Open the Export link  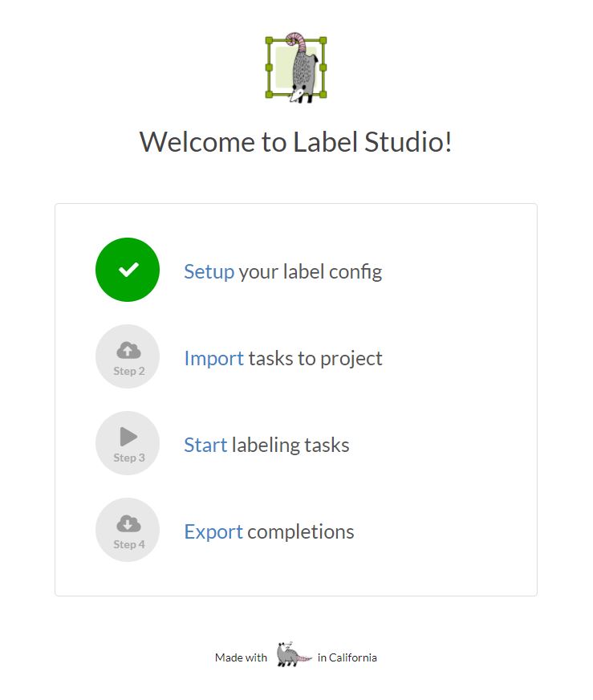click(213, 531)
